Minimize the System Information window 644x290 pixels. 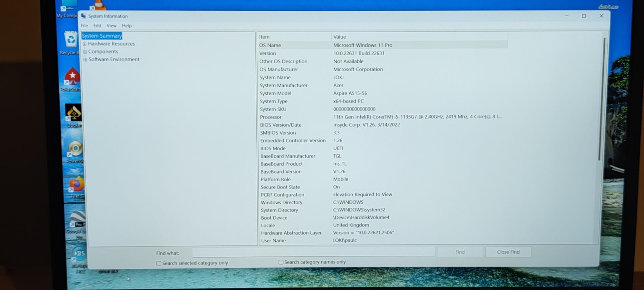[x=567, y=16]
